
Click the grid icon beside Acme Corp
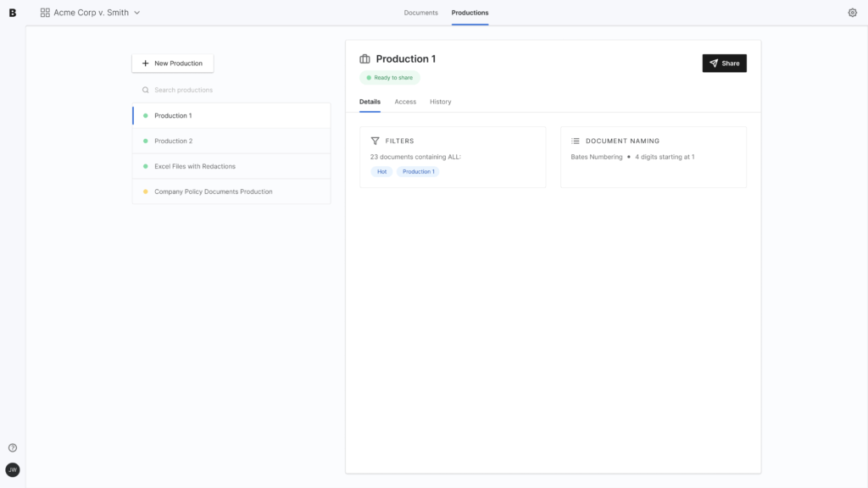pyautogui.click(x=45, y=13)
